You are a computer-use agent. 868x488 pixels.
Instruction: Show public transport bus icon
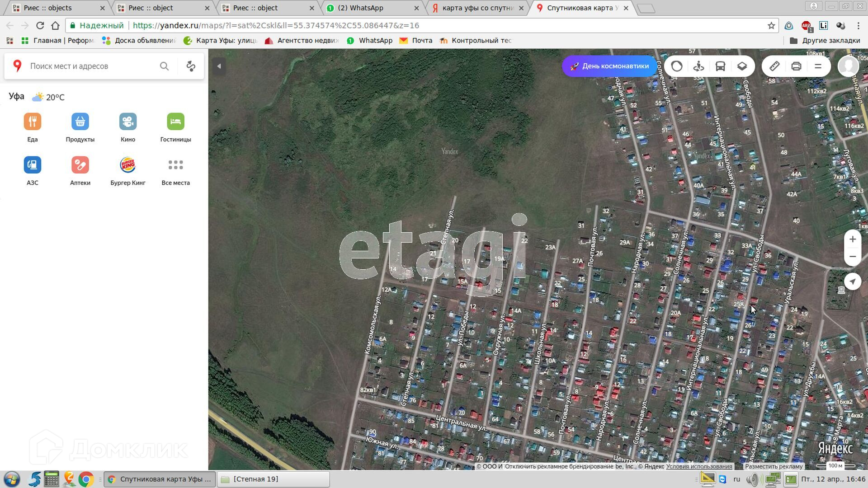coord(720,66)
